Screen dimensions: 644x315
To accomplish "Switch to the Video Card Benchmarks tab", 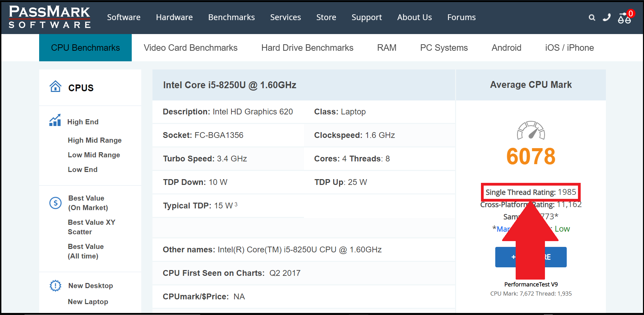I will point(191,48).
